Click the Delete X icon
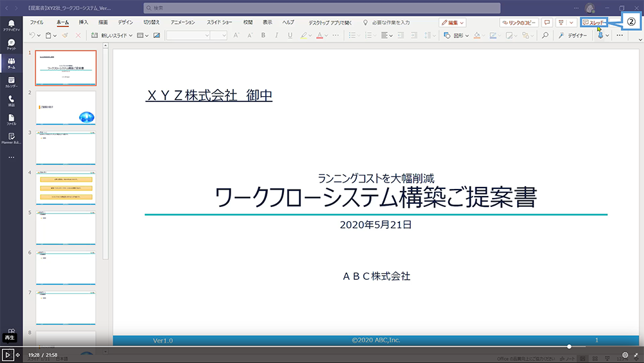The image size is (644, 363). click(78, 35)
